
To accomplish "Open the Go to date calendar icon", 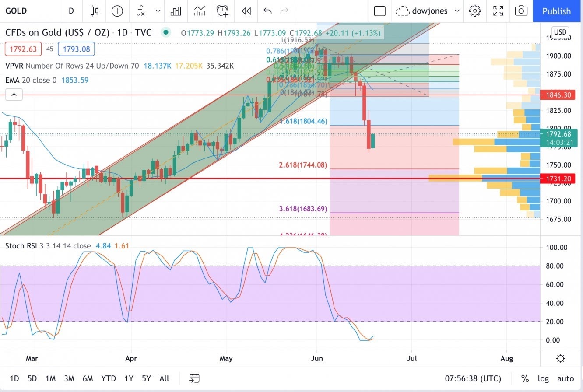I will (195, 378).
